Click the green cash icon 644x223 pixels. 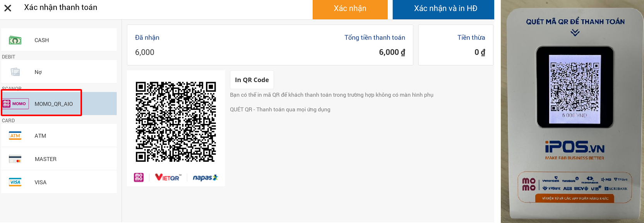point(15,40)
